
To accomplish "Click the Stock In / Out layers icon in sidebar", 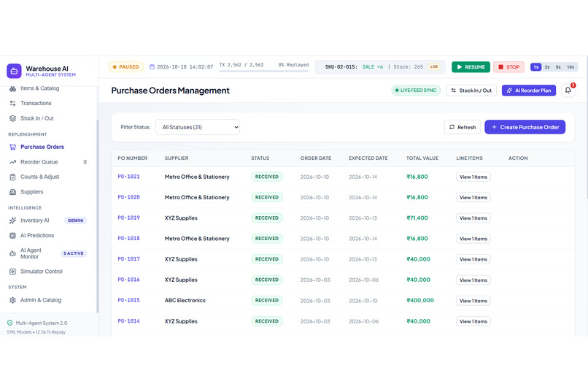I will [x=12, y=118].
